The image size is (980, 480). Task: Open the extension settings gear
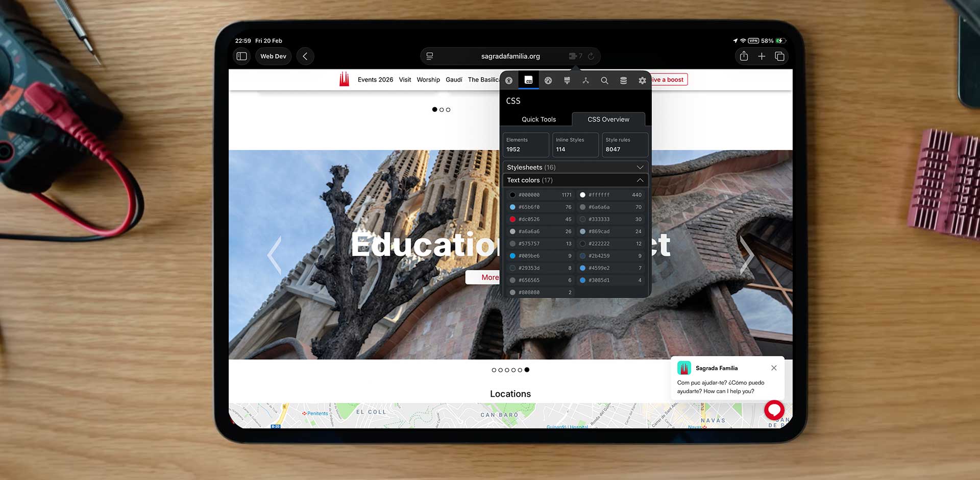(642, 81)
